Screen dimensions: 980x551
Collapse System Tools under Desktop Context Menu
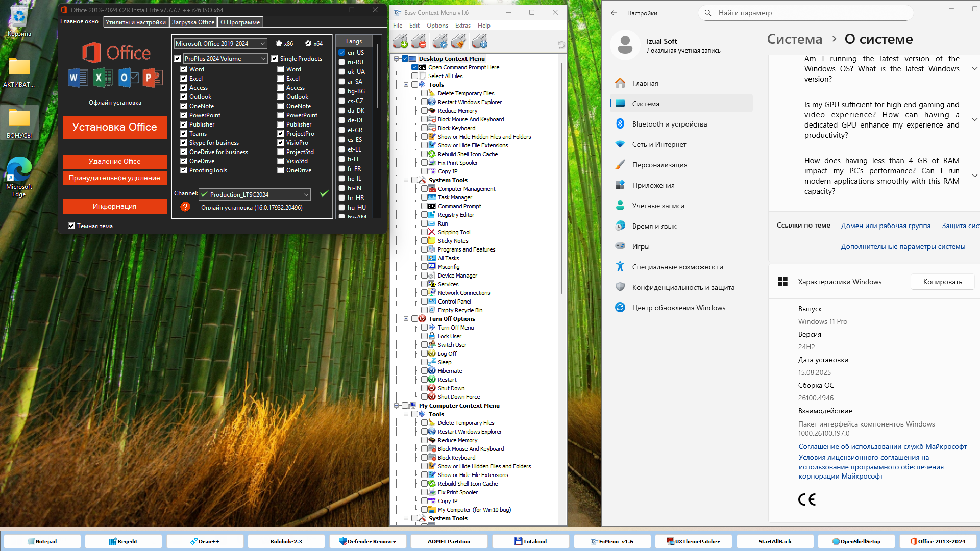[x=406, y=180]
